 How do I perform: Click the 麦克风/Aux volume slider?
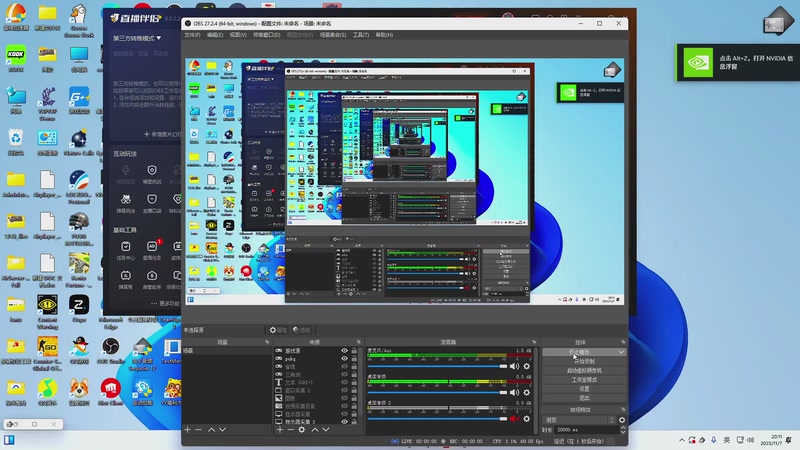click(437, 366)
